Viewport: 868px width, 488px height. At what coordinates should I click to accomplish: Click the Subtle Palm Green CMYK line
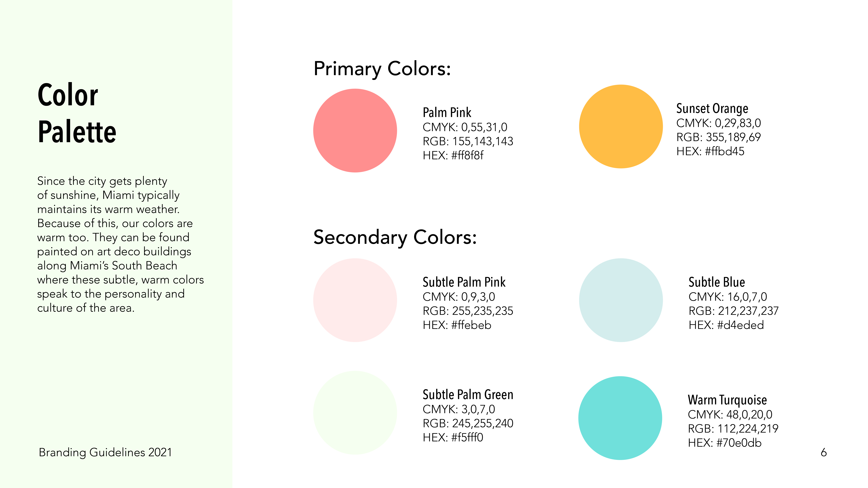pos(459,409)
